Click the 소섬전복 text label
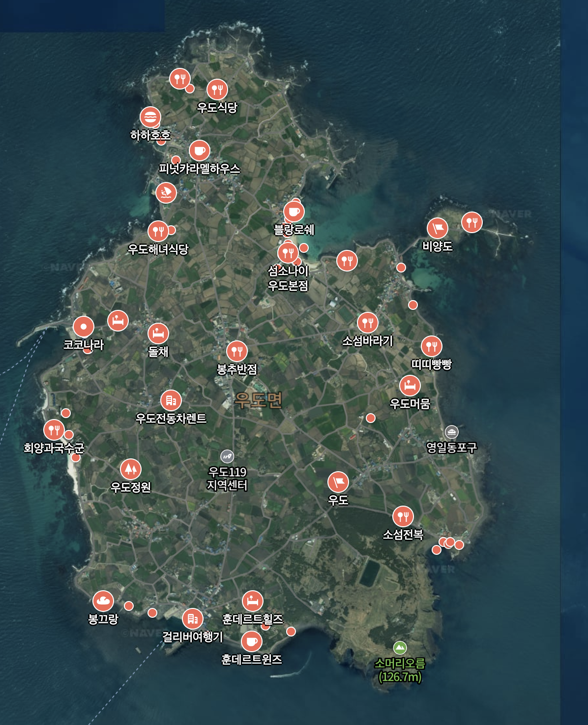This screenshot has width=588, height=725. point(403,534)
